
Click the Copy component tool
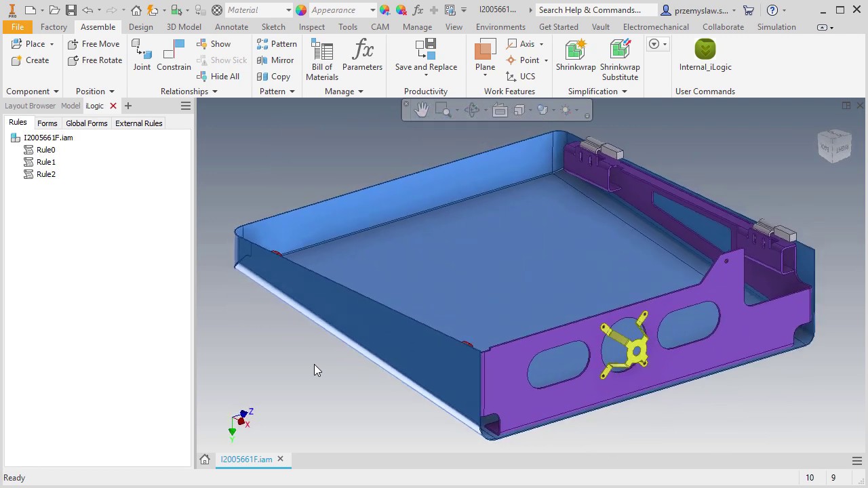pyautogui.click(x=273, y=77)
